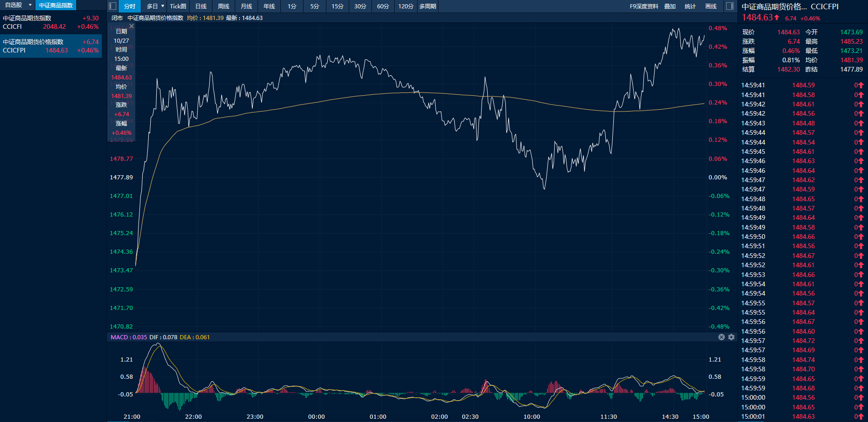Switch to the Tick图 view

pos(178,6)
